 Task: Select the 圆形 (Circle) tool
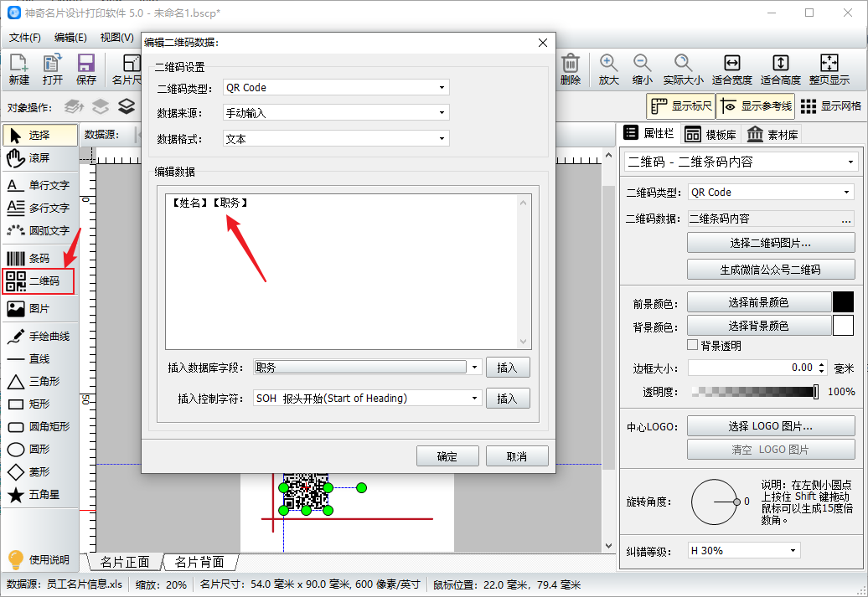pos(40,450)
